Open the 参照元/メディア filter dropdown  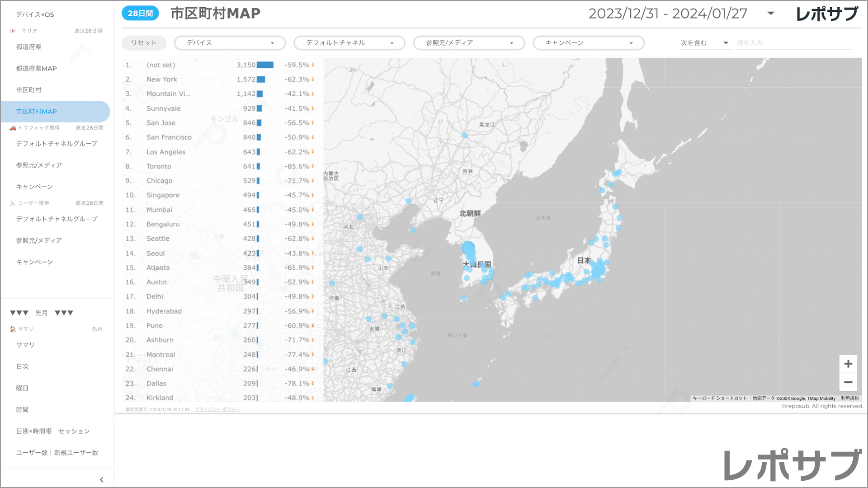pos(469,43)
